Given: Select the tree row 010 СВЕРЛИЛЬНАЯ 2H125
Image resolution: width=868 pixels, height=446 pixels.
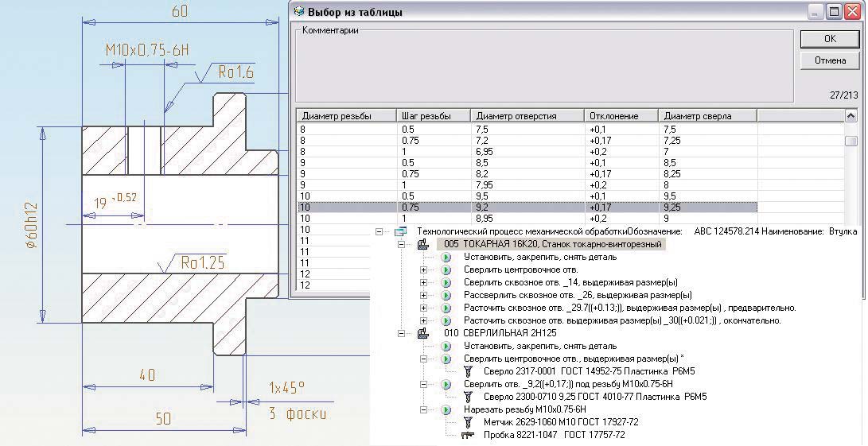Looking at the screenshot, I should coord(500,333).
